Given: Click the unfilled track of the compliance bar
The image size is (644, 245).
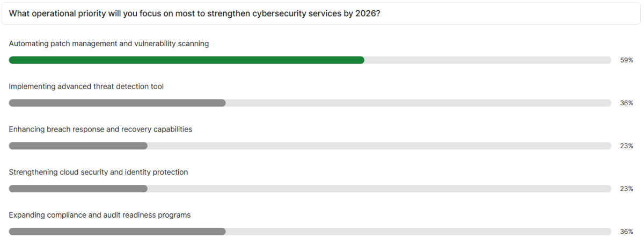Looking at the screenshot, I should 419,232.
